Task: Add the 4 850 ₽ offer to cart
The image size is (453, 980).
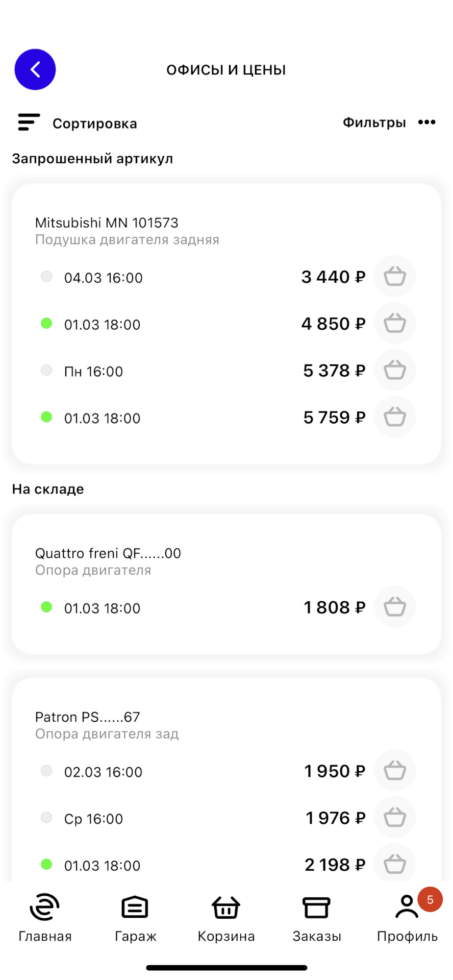Action: (x=395, y=324)
